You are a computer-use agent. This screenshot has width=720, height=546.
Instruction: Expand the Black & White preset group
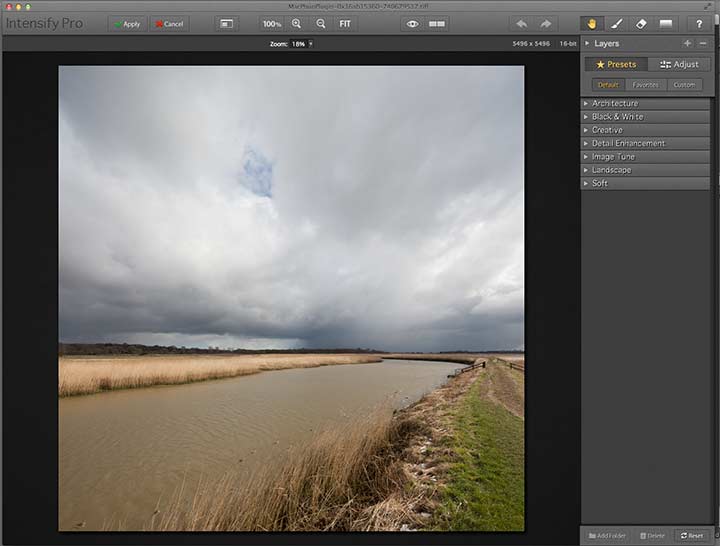pyautogui.click(x=645, y=117)
